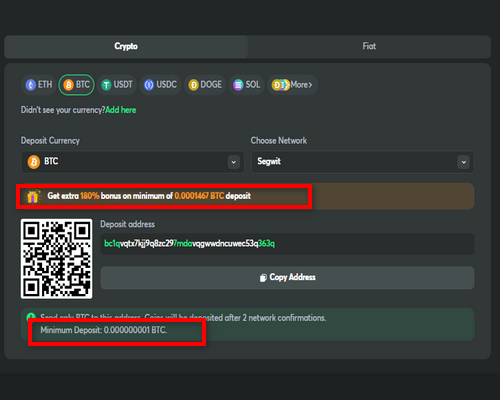Viewport: 500px width, 400px height.
Task: Follow the Add here link
Action: (x=121, y=110)
